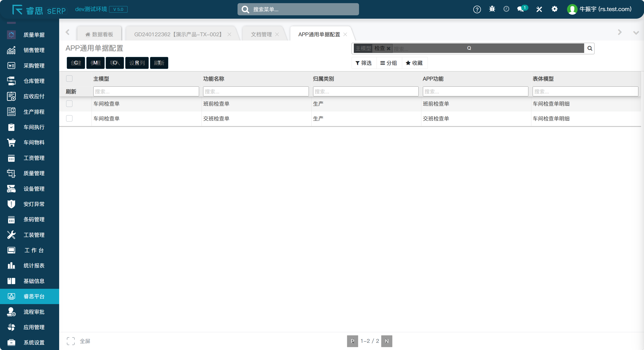
Task: Open the 筛选 filter dropdown
Action: pos(364,63)
